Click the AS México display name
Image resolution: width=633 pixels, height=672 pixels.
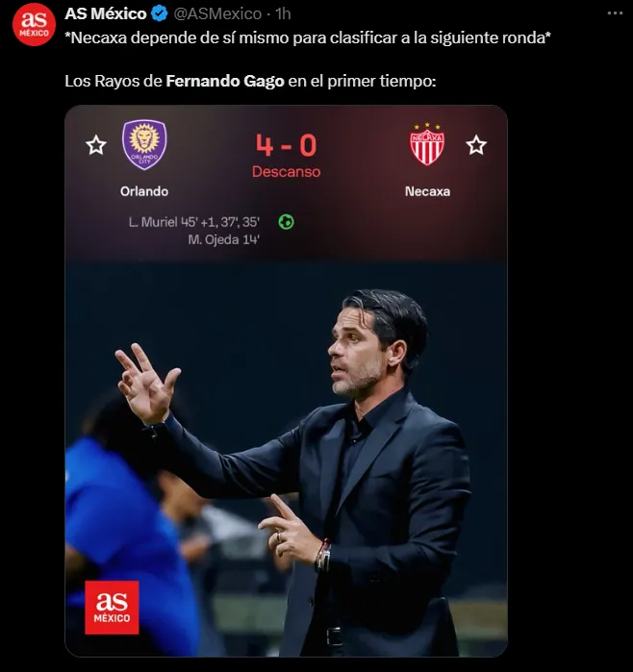coord(106,13)
